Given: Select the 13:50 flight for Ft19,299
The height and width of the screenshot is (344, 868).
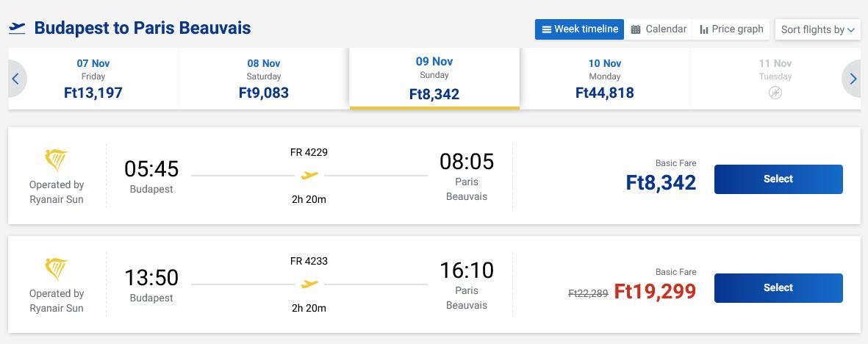Looking at the screenshot, I should point(778,288).
